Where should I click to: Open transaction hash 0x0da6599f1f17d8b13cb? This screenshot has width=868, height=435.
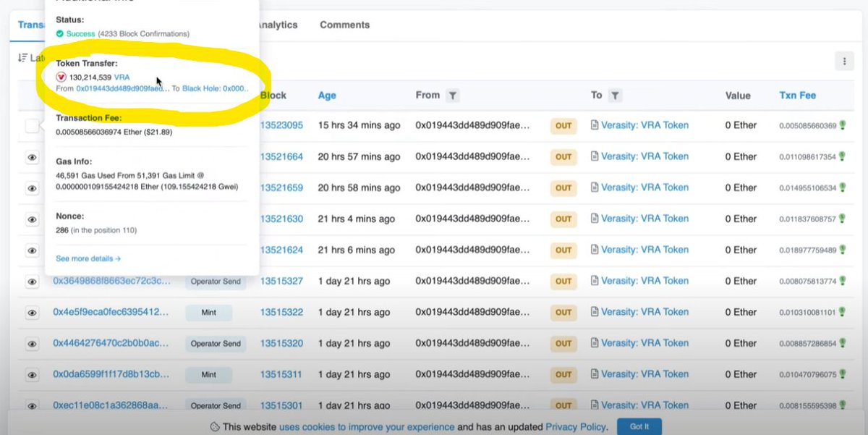click(x=111, y=374)
